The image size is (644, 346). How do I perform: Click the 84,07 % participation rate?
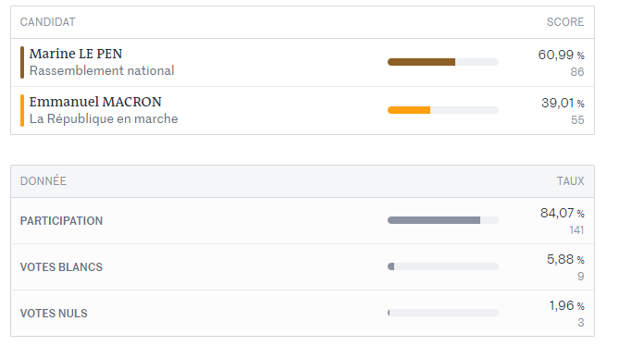click(x=563, y=213)
